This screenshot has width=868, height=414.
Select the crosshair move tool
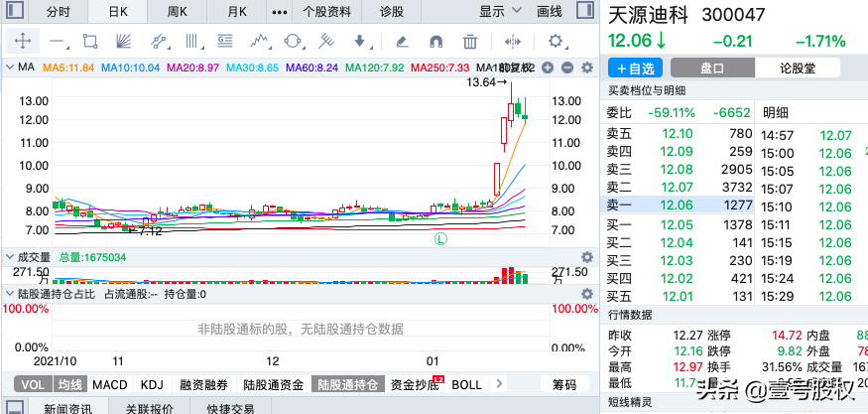23,41
